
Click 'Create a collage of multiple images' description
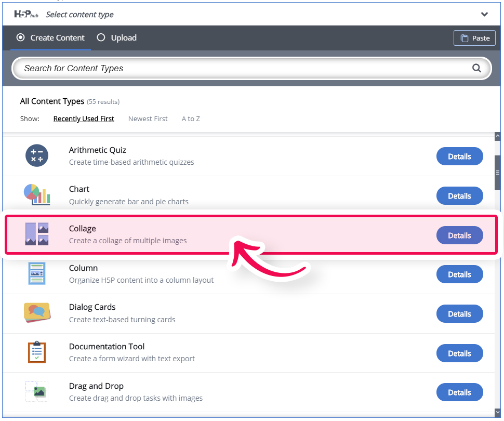point(128,241)
